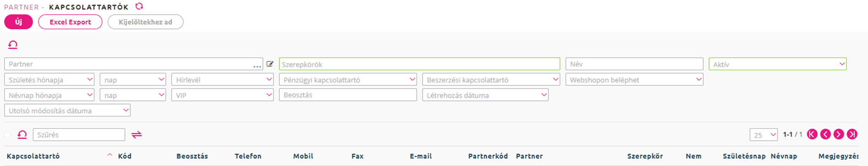Image resolution: width=868 pixels, height=166 pixels.
Task: Expand the Aktív status dropdown
Action: [777, 64]
